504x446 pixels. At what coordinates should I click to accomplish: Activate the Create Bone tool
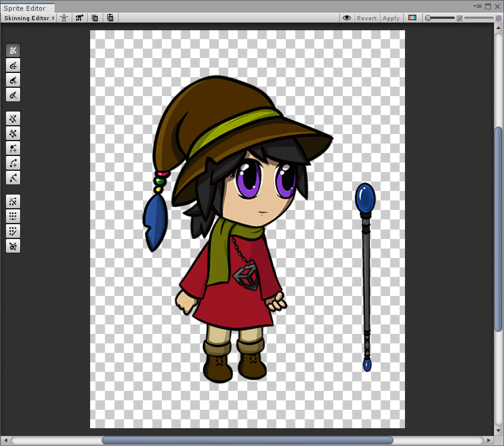click(13, 80)
